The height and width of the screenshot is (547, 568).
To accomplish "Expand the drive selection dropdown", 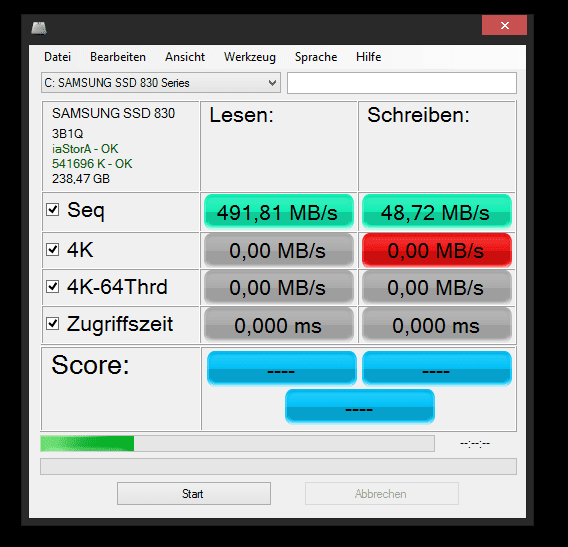I will 161,83.
